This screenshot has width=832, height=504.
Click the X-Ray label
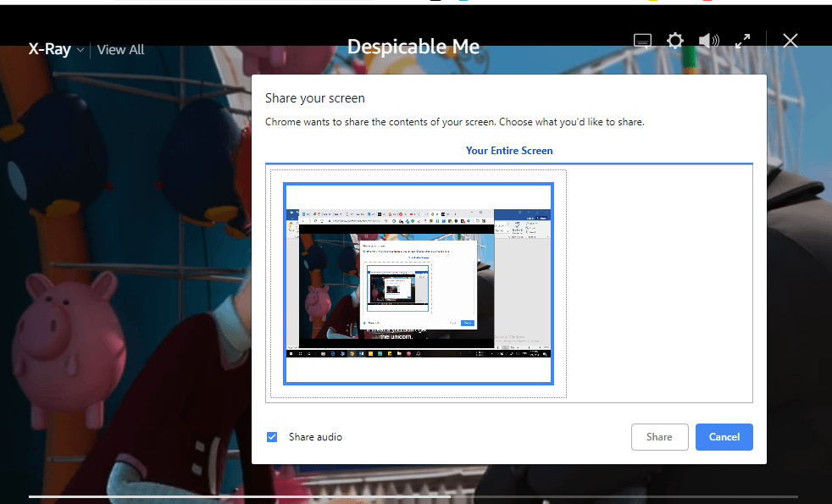[x=49, y=49]
